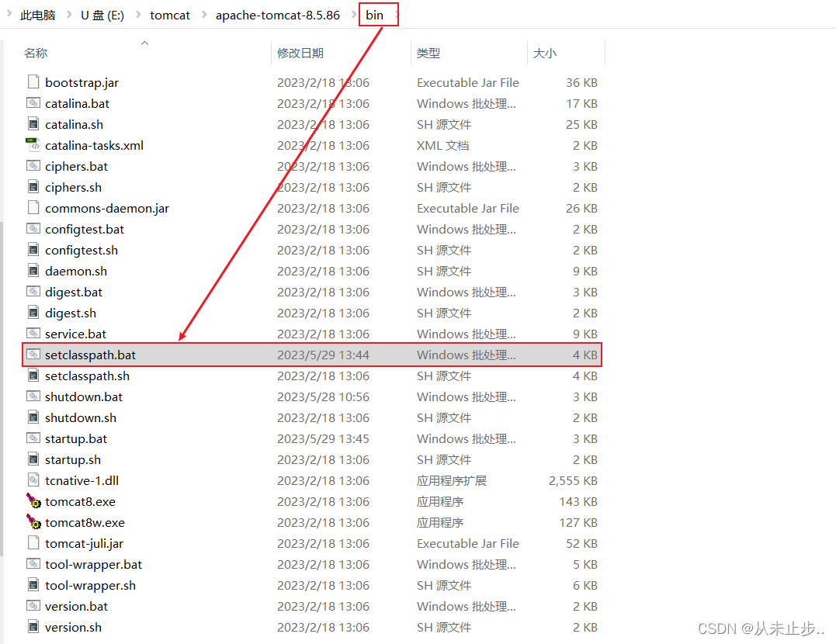Click the 类型 column header
This screenshot has width=836, height=644.
point(427,53)
